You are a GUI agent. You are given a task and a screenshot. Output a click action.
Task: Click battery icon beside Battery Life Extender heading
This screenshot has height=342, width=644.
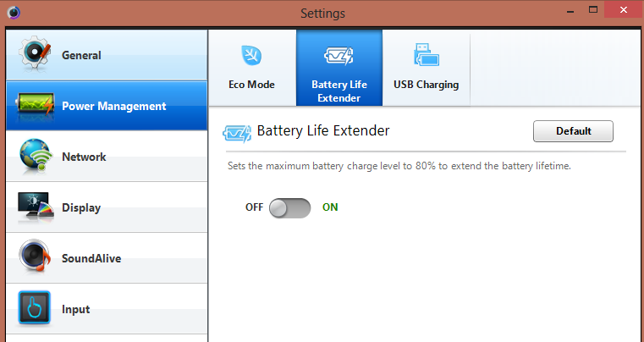click(236, 132)
